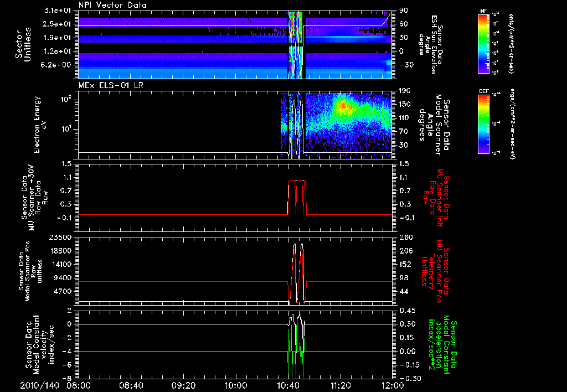Click the red 'MU Scanner Pos Telemetry' label
567x392 pixels.
[x=437, y=270]
